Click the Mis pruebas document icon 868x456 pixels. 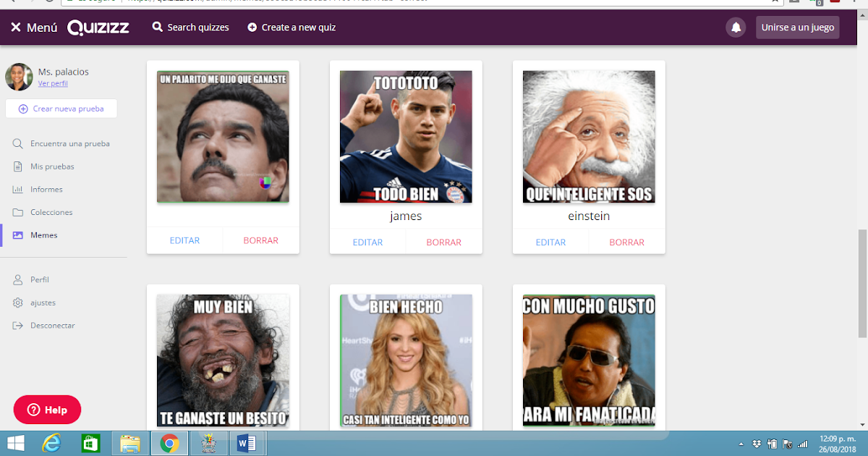pos(19,166)
